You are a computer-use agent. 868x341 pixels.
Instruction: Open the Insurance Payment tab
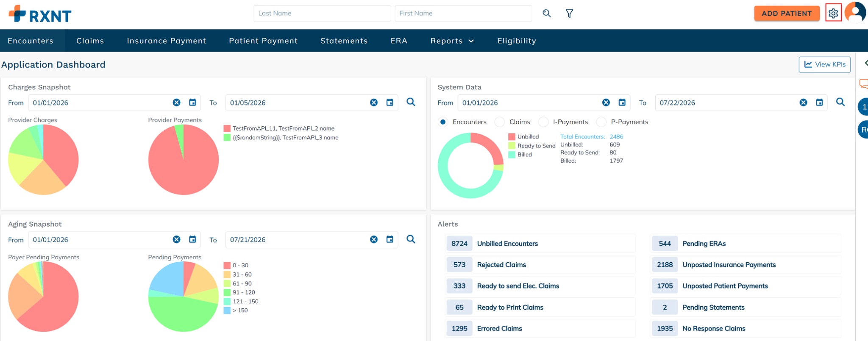point(167,41)
